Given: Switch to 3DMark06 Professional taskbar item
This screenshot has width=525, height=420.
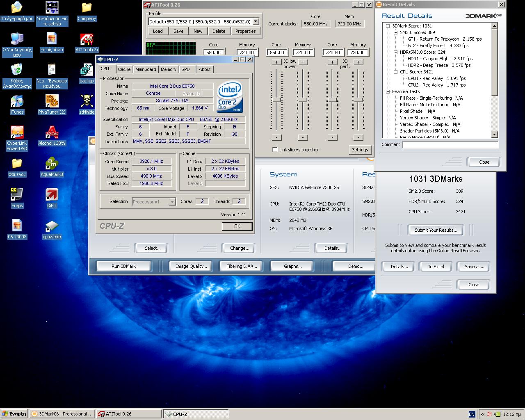Looking at the screenshot, I should 62,414.
